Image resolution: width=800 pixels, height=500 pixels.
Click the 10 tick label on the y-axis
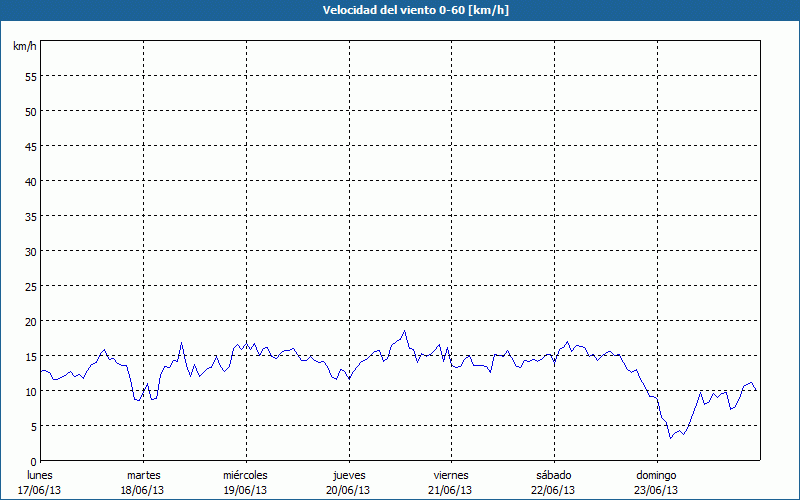click(30, 391)
